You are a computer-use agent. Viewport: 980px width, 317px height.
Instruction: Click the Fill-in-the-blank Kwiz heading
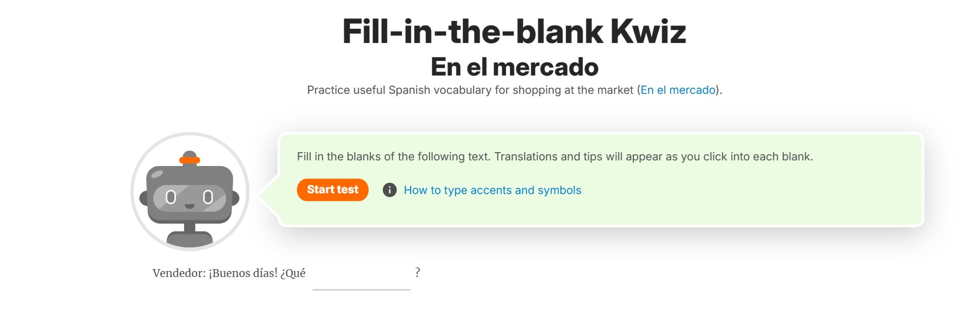(x=514, y=31)
